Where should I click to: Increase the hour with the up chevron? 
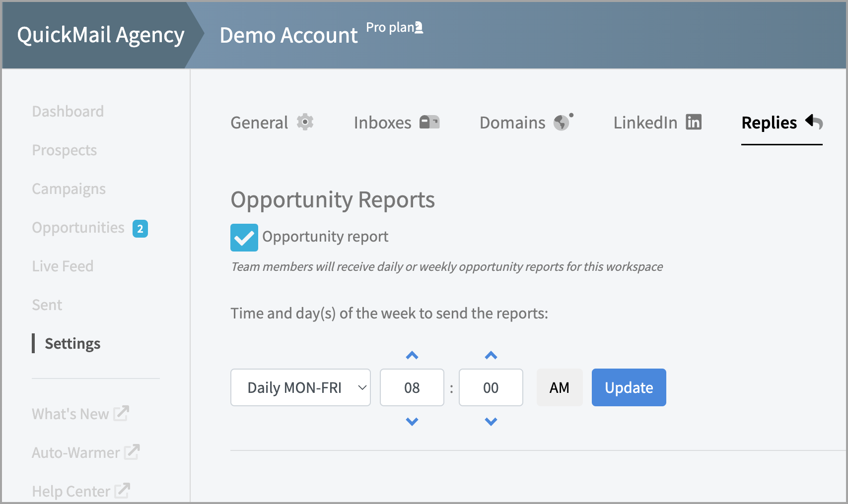[x=412, y=355]
